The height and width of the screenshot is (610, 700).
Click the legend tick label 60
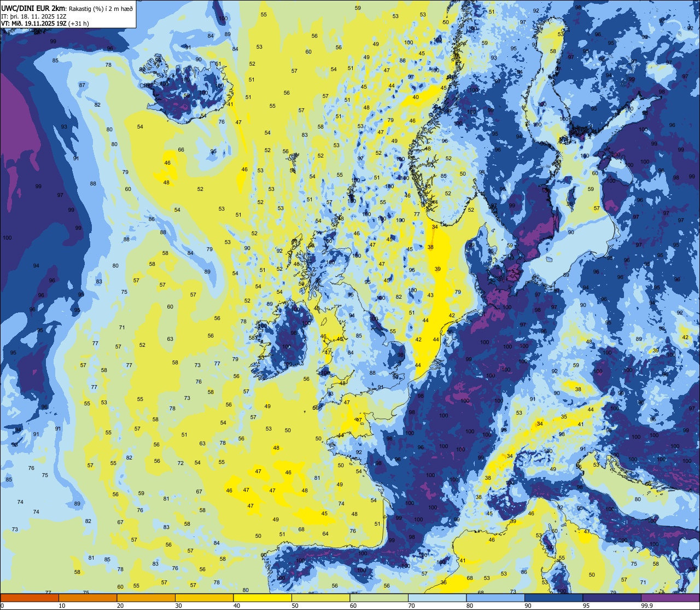[x=353, y=606]
